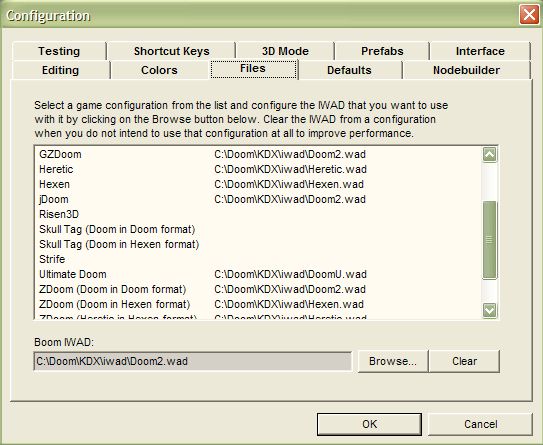Open the 3D Mode tab
Image resolution: width=543 pixels, height=445 pixels.
pyautogui.click(x=285, y=51)
